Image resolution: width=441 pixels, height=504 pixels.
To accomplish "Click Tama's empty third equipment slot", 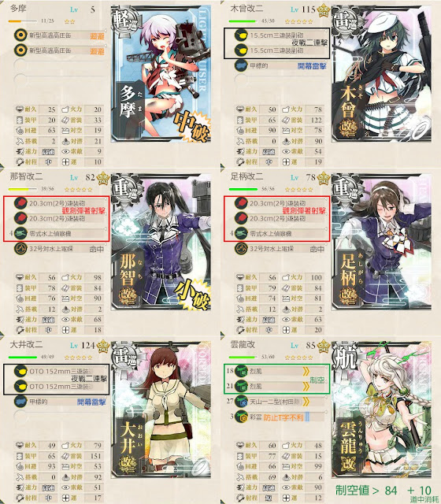I will (60, 65).
